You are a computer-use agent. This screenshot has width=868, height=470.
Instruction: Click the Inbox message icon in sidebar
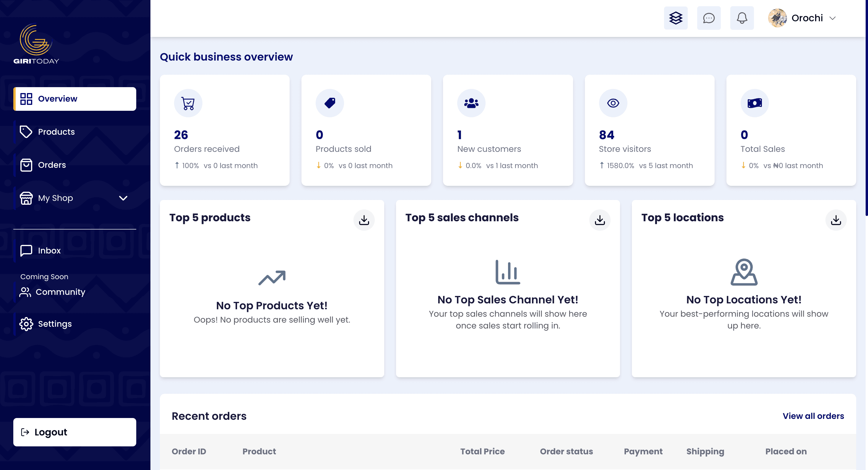point(26,250)
